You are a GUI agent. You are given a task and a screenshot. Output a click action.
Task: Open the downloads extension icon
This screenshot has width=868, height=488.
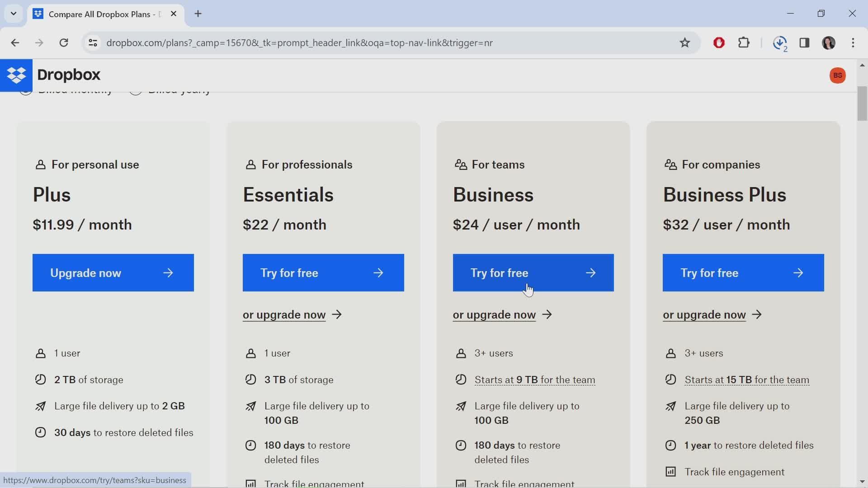click(x=780, y=43)
